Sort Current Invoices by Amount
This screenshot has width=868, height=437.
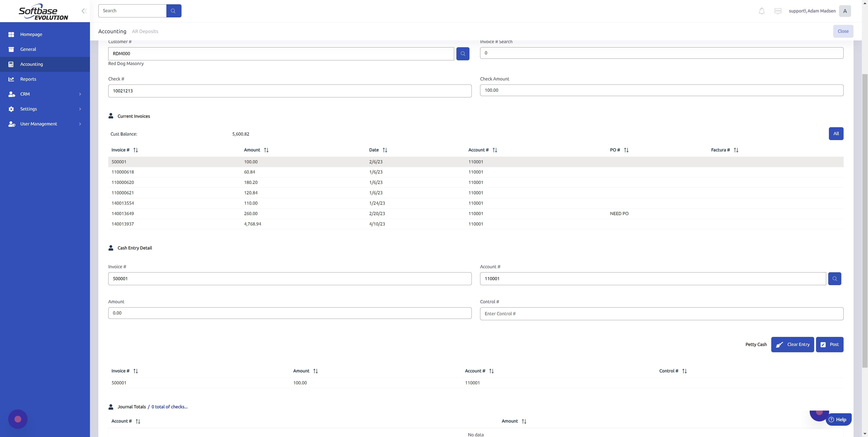tap(266, 150)
